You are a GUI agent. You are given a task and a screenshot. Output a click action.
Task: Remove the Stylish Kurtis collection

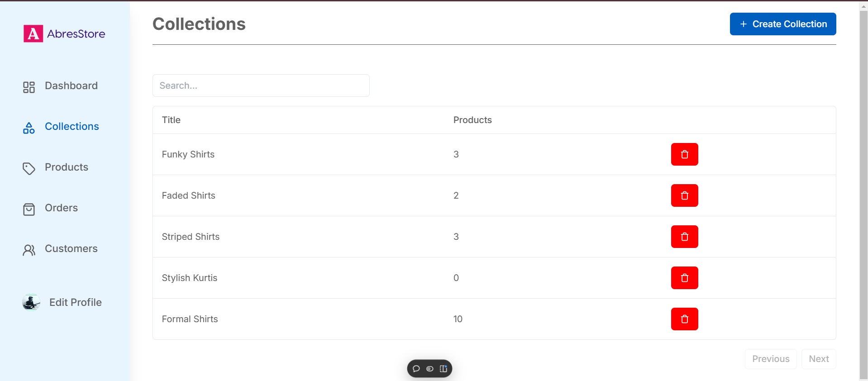pos(684,278)
